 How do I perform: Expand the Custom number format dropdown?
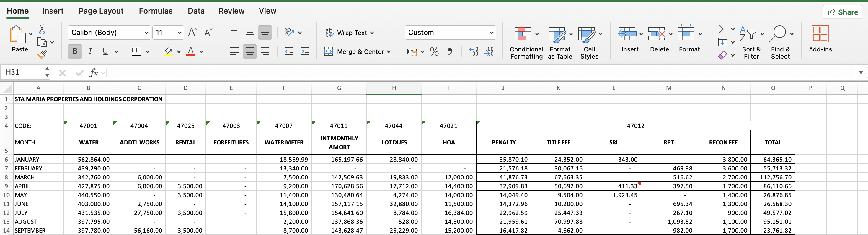pyautogui.click(x=491, y=33)
